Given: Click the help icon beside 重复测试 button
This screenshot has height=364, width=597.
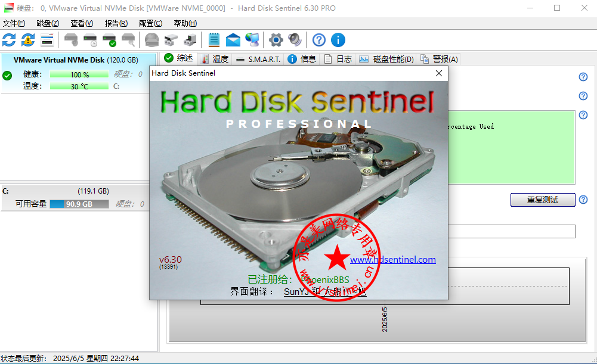Looking at the screenshot, I should click(583, 200).
